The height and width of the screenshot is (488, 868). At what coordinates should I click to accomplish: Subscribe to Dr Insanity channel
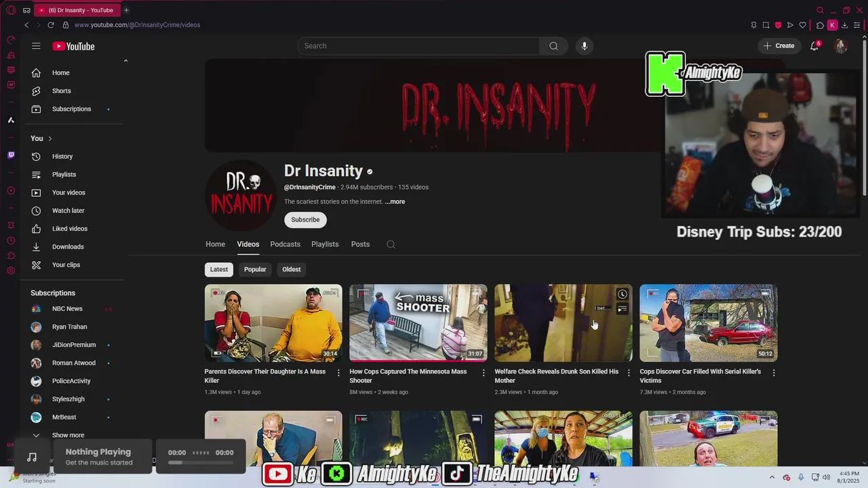305,220
